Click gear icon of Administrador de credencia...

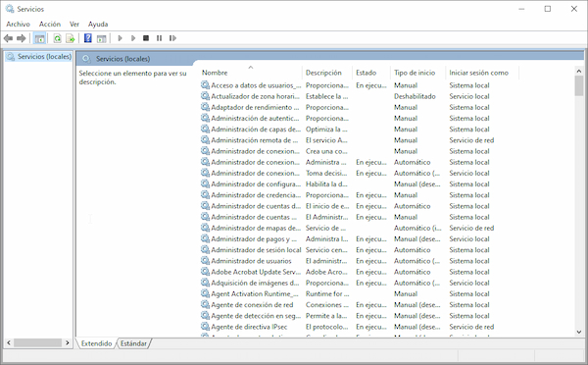[x=205, y=195]
